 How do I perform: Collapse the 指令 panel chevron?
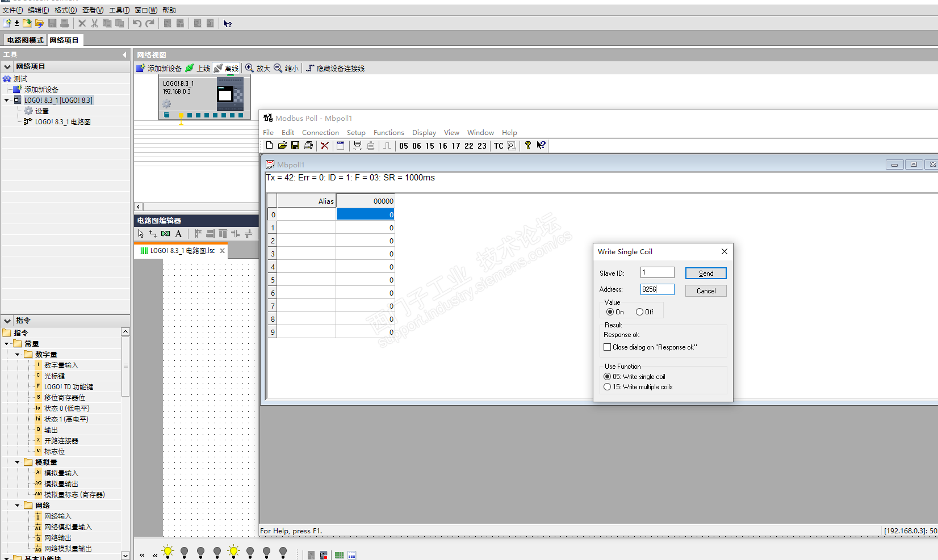(7, 321)
